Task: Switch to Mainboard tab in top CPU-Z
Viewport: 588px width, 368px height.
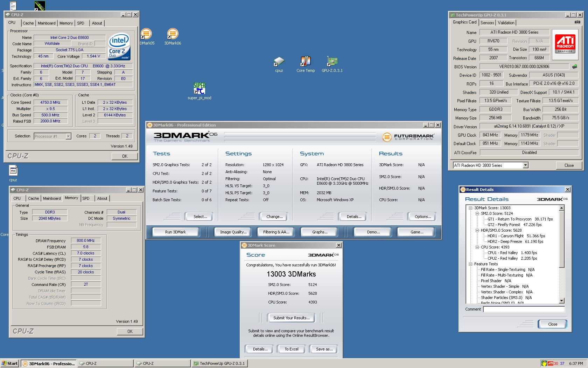Action: coord(47,23)
